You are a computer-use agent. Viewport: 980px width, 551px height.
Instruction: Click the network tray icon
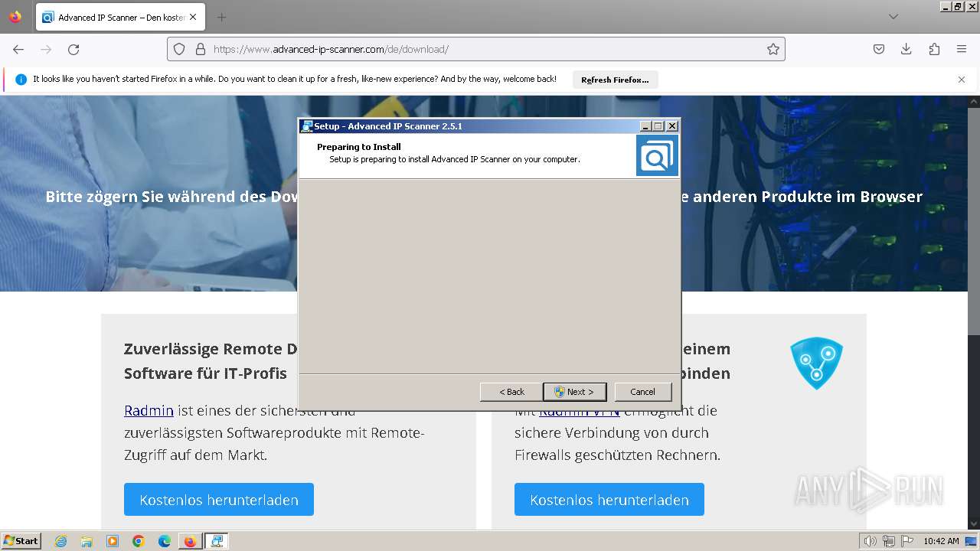tap(889, 541)
